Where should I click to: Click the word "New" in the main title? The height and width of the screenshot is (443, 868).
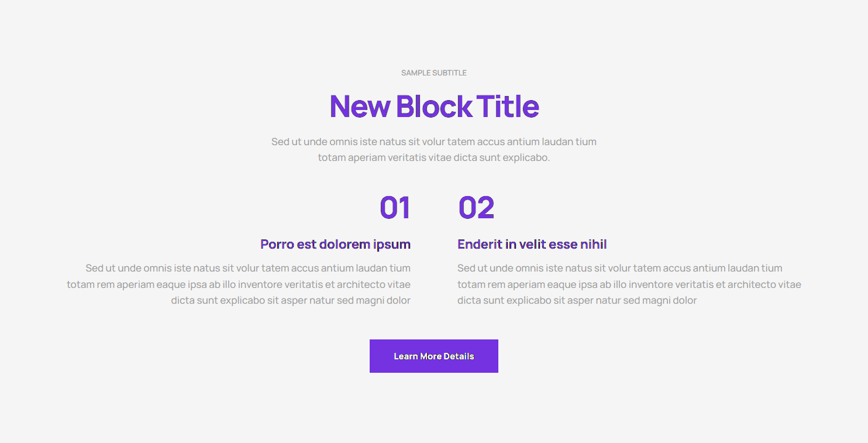coord(360,107)
